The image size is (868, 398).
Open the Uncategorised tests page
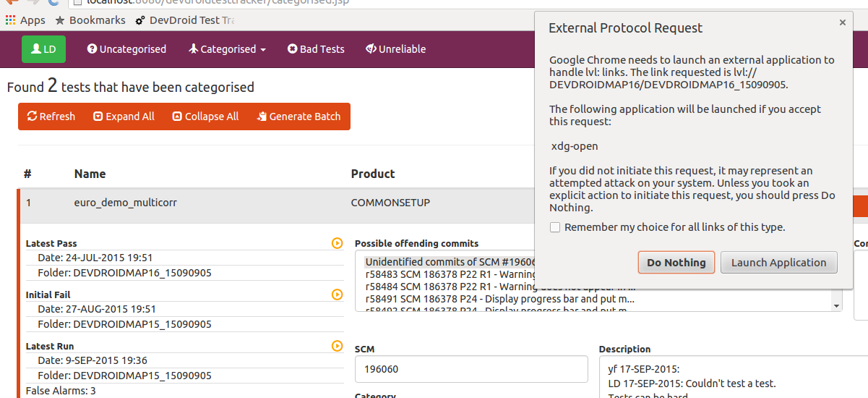click(126, 49)
